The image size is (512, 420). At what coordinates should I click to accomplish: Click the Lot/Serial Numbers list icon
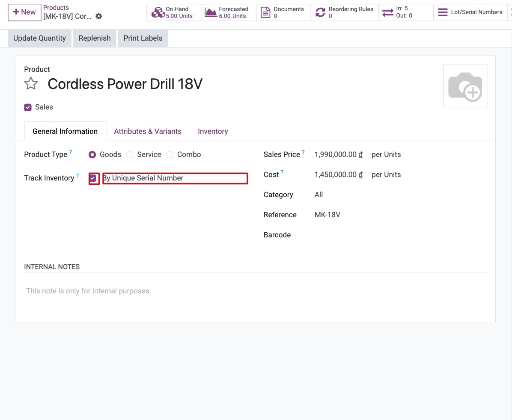click(443, 12)
